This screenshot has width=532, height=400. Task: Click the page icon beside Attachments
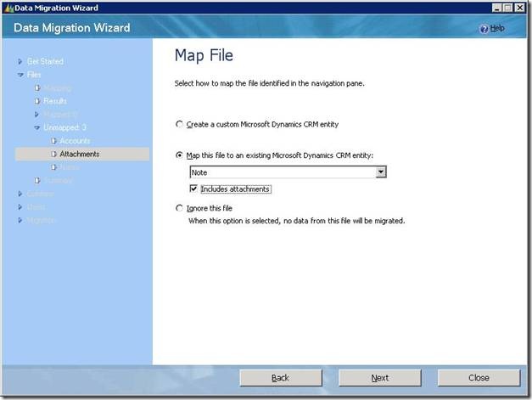coord(53,154)
